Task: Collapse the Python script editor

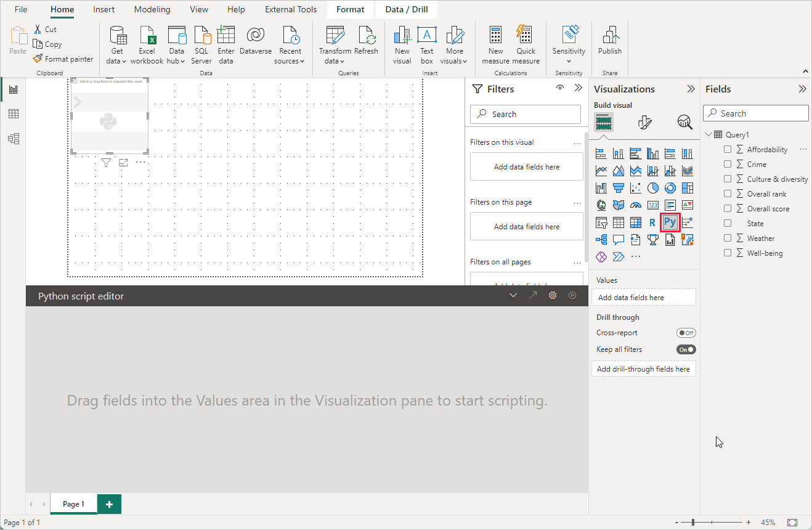Action: pos(513,295)
